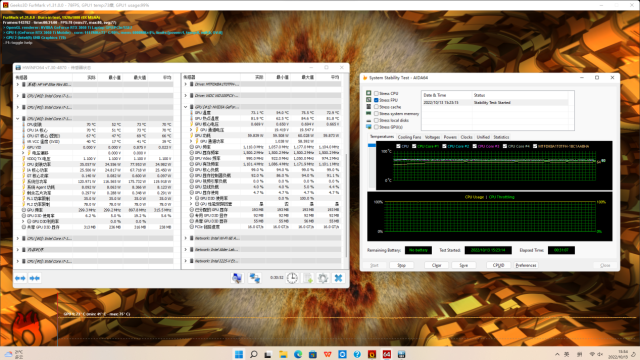
Task: Toggle CPU graph legend checkbox
Action: point(398,146)
